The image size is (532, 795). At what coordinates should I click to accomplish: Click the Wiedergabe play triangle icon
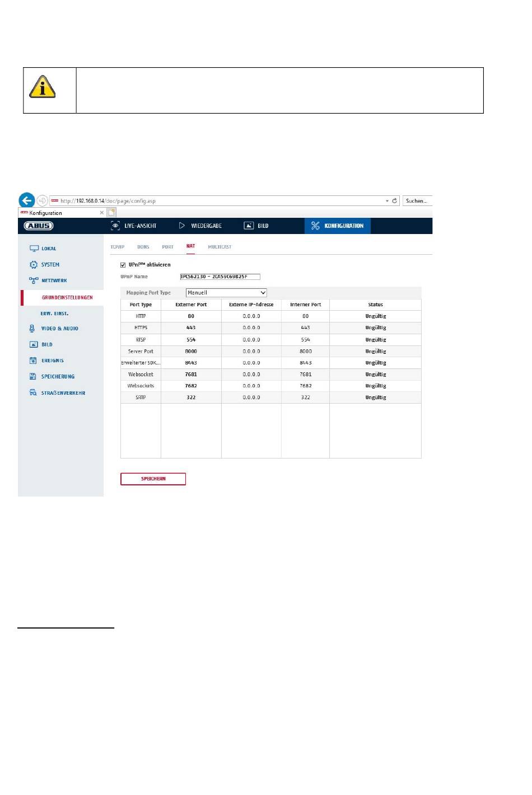pyautogui.click(x=181, y=226)
